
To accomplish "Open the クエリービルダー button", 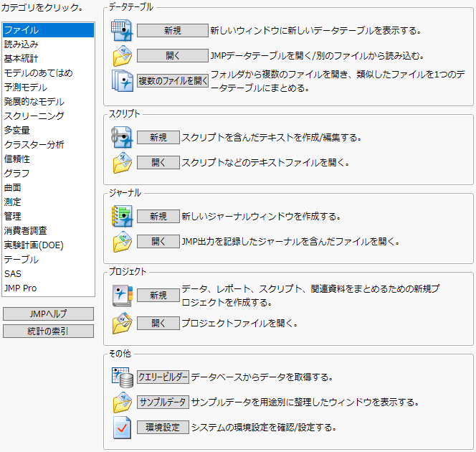I will click(x=163, y=377).
